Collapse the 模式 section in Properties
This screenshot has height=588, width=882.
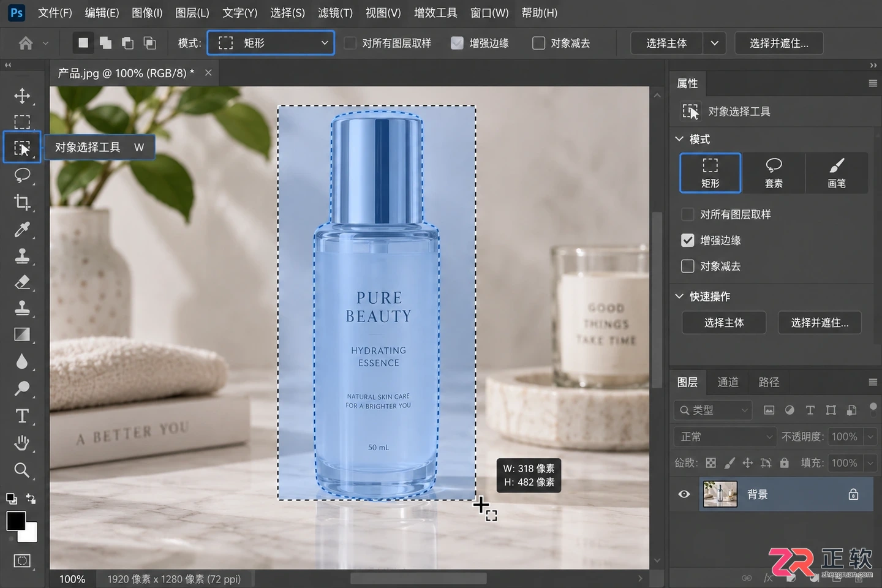pyautogui.click(x=679, y=139)
